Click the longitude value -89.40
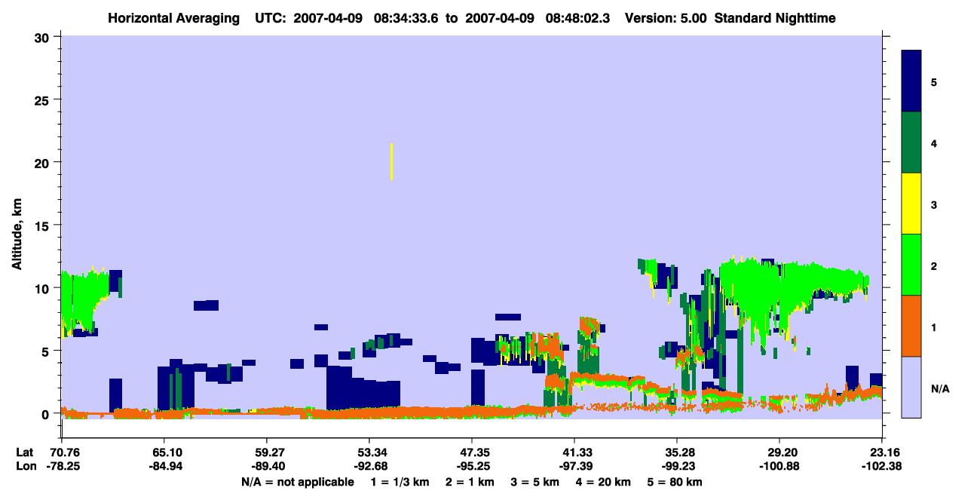 point(267,466)
